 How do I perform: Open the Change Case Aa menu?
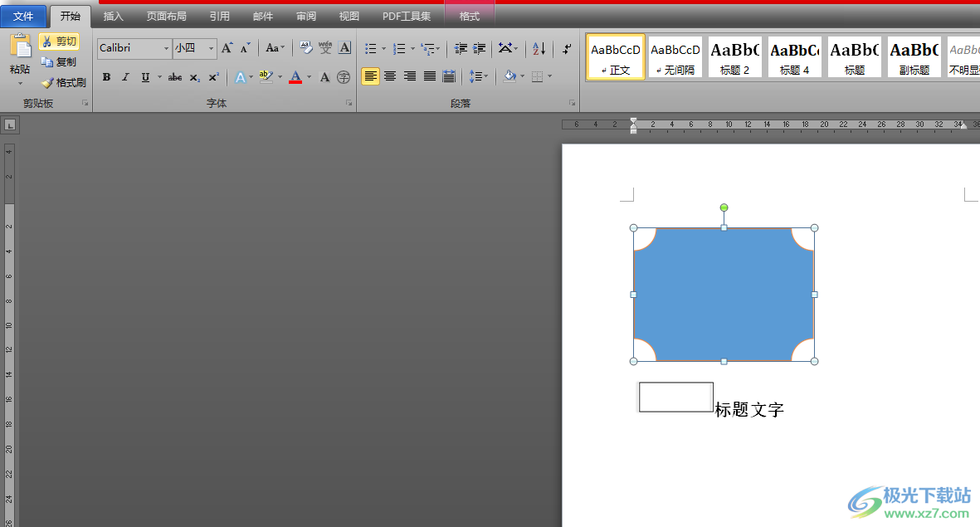275,48
